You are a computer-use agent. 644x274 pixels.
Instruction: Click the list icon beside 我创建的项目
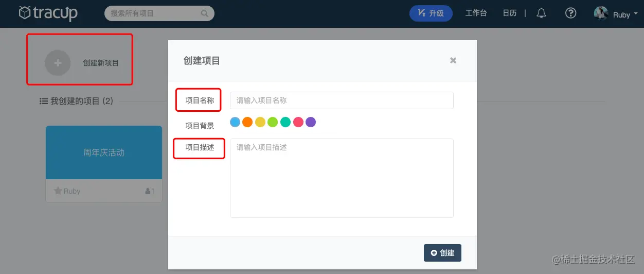[x=44, y=101]
